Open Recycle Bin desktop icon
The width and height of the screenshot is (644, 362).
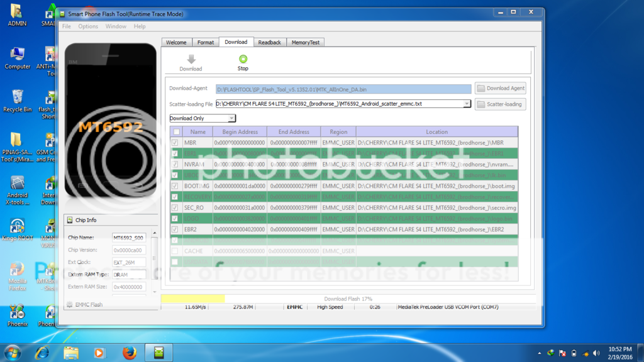click(x=17, y=97)
